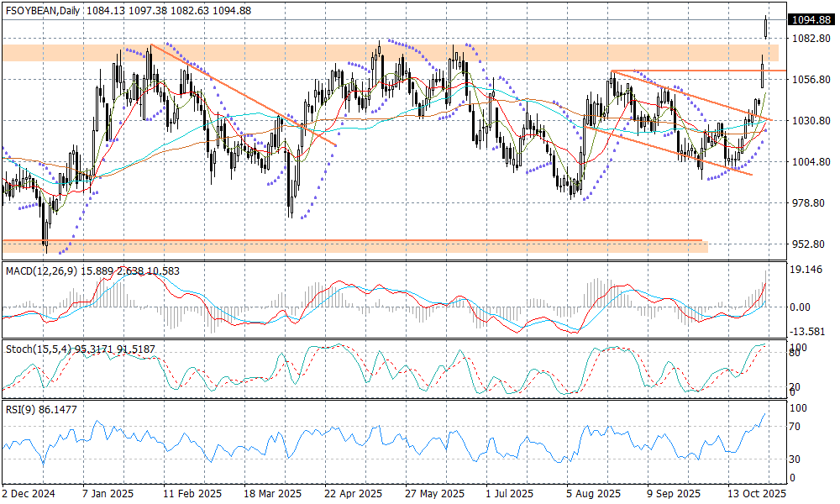Select the 22 Apr 2025 date label
Image resolution: width=840 pixels, height=504 pixels.
354,494
